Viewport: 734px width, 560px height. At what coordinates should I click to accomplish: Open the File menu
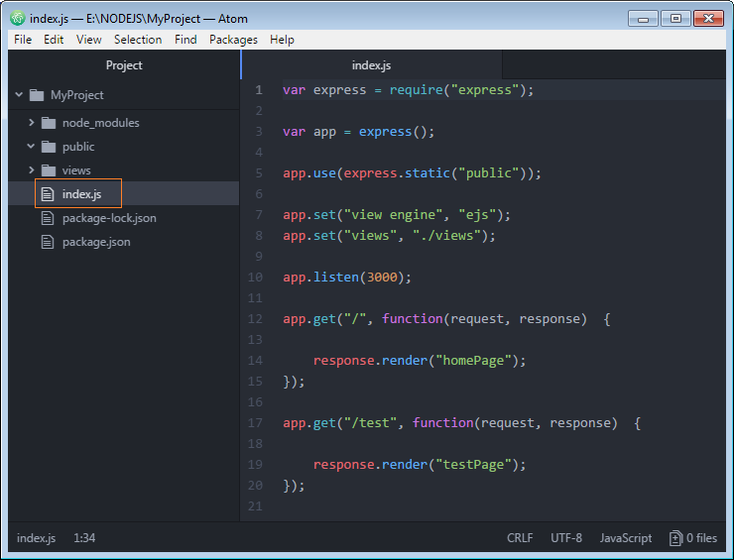tap(23, 40)
